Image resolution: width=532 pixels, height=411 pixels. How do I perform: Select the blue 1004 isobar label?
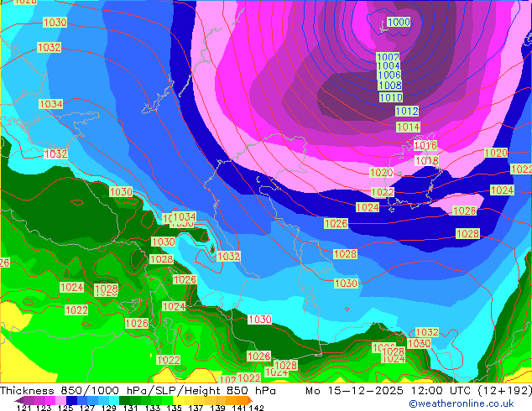point(389,65)
